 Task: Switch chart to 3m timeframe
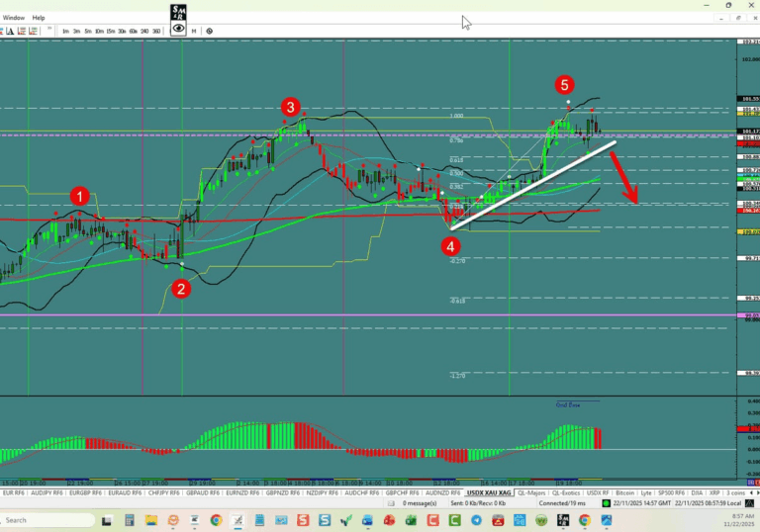[x=76, y=31]
